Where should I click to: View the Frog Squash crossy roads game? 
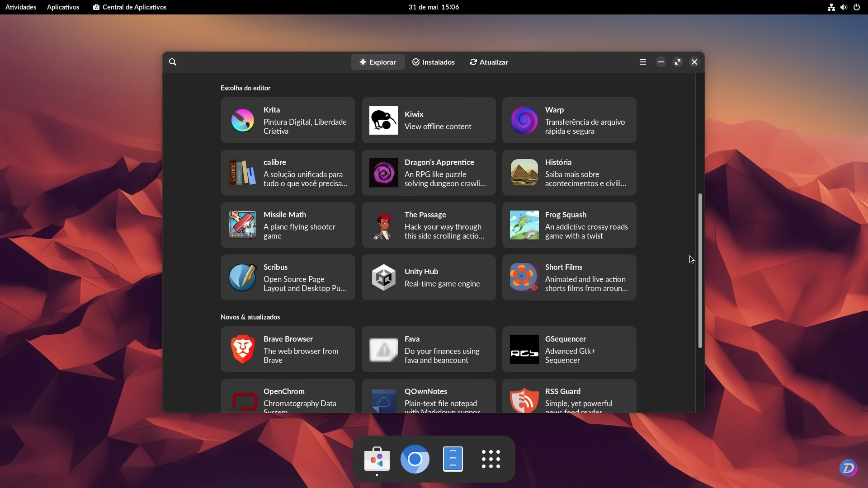point(569,225)
